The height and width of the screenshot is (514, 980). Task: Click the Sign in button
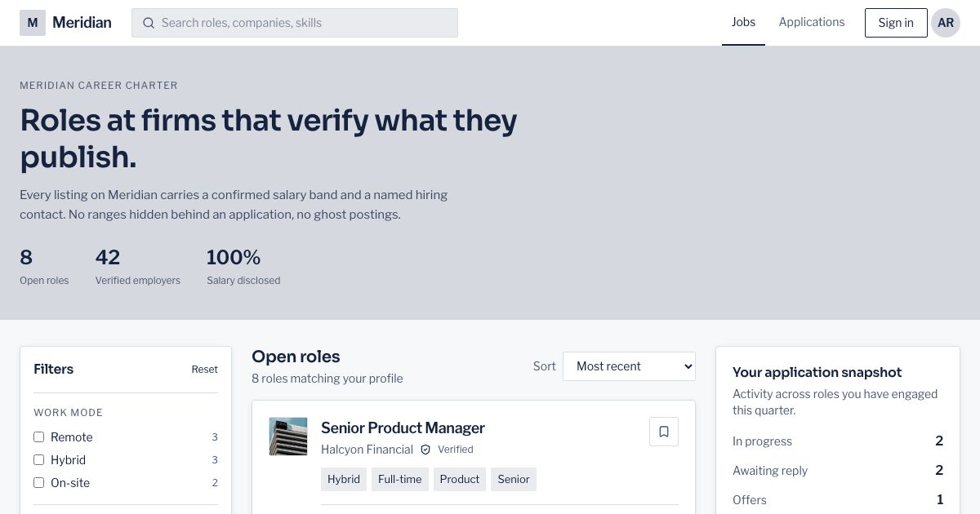coord(896,23)
